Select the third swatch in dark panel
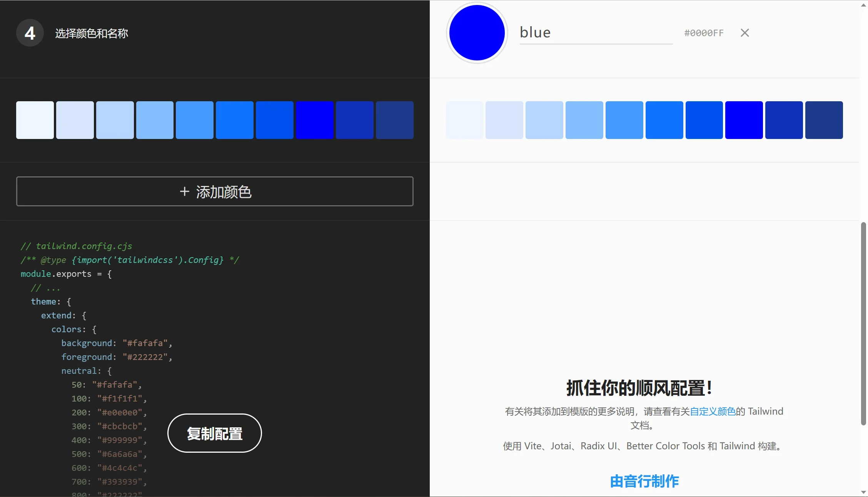 (x=115, y=120)
